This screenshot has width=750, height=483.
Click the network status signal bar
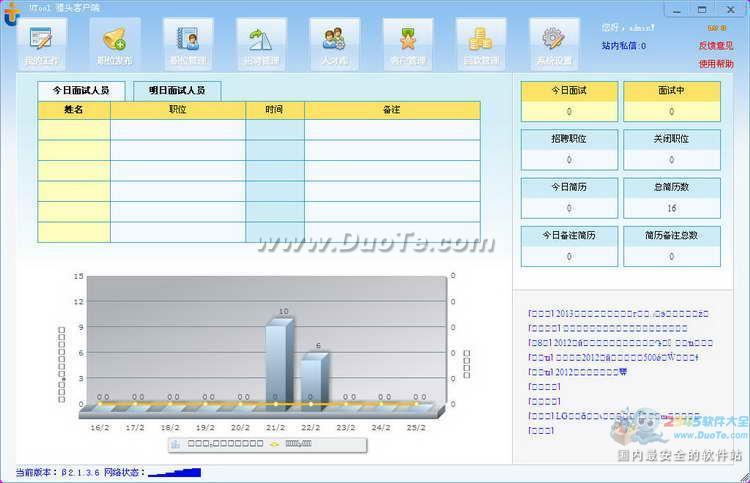pos(175,472)
